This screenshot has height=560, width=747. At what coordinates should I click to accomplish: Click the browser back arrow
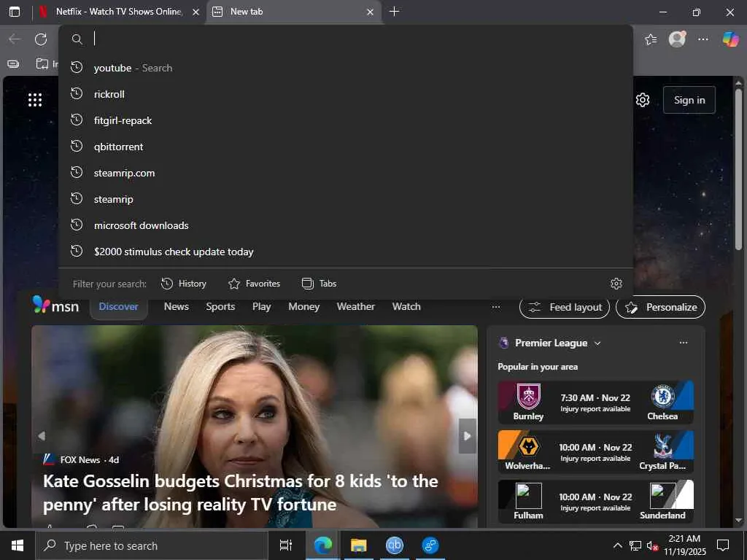pos(15,39)
